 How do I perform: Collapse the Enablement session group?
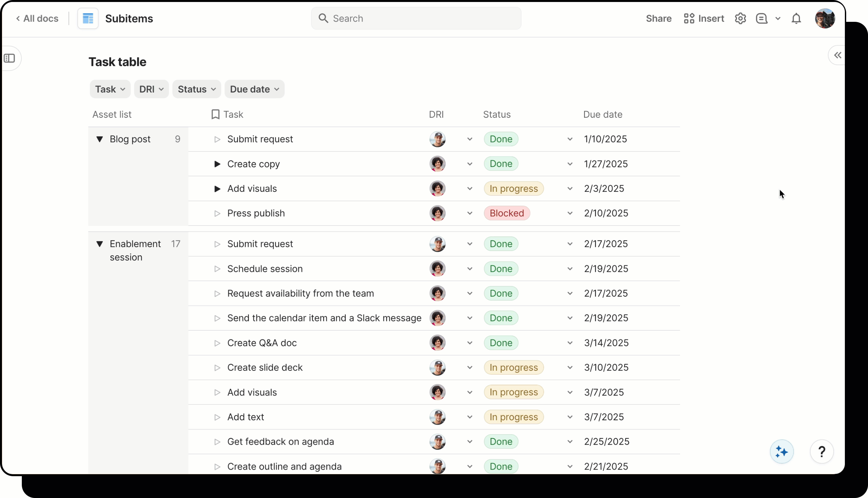[x=99, y=244]
